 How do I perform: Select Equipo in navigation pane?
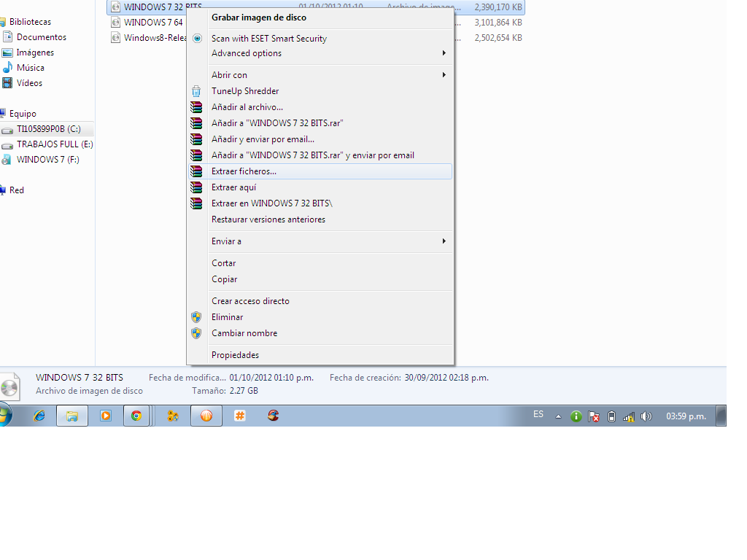23,114
